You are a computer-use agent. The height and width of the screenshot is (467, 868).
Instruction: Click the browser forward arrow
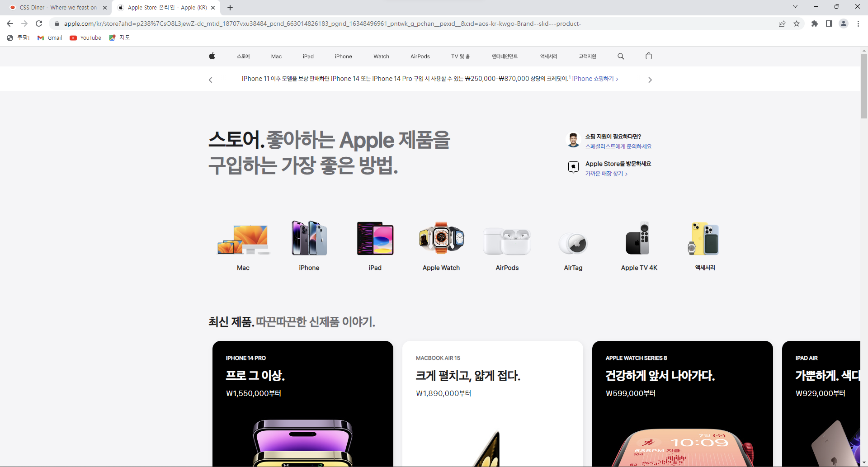pyautogui.click(x=24, y=24)
